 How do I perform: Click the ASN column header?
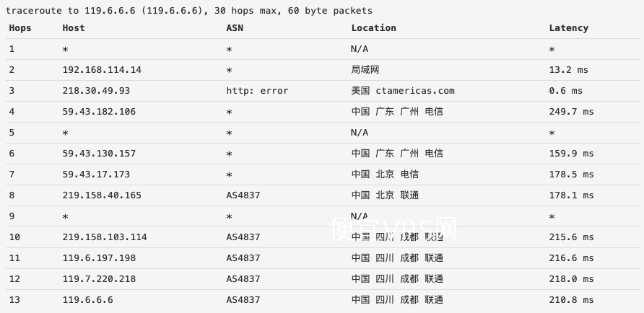[x=235, y=28]
